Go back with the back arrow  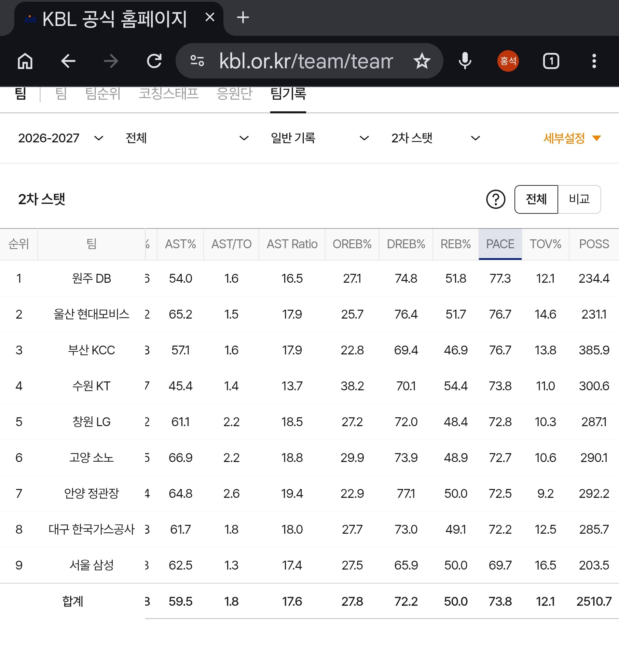pyautogui.click(x=68, y=61)
